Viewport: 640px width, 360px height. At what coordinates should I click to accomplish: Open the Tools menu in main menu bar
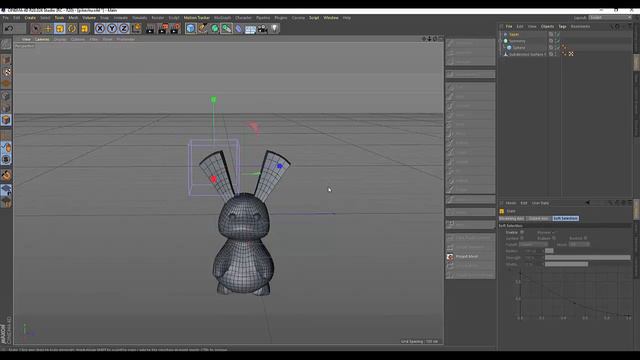click(59, 18)
